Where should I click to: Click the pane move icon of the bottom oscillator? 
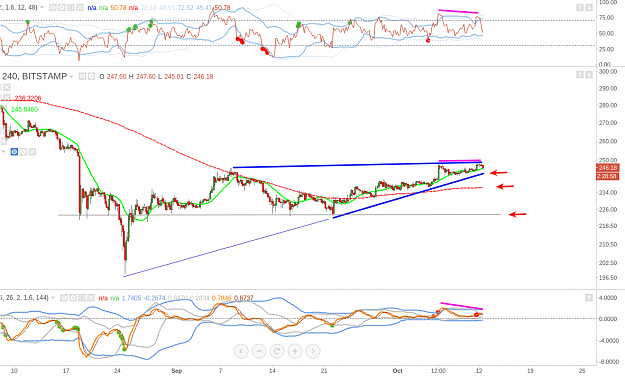click(x=589, y=297)
